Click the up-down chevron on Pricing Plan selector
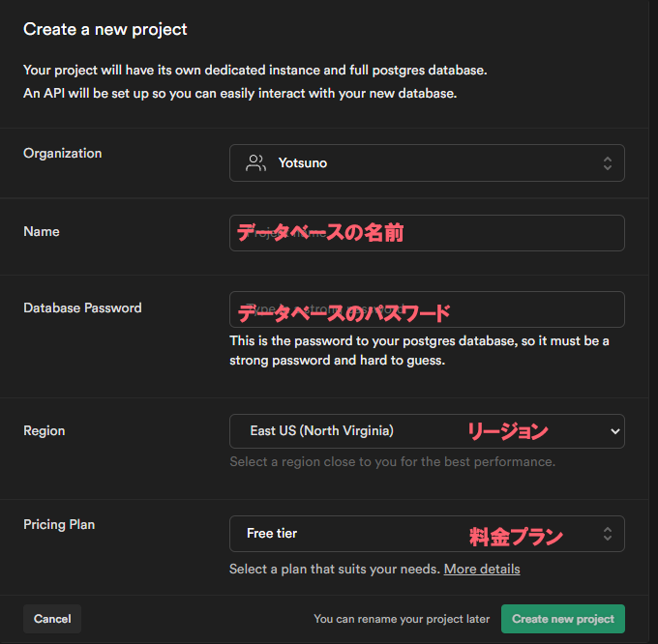This screenshot has height=644, width=658. (607, 534)
